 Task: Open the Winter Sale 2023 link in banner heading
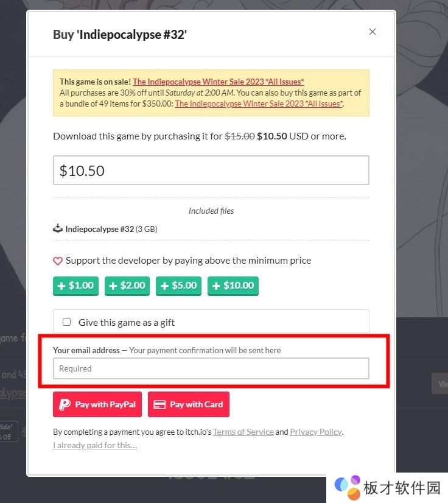tap(219, 82)
